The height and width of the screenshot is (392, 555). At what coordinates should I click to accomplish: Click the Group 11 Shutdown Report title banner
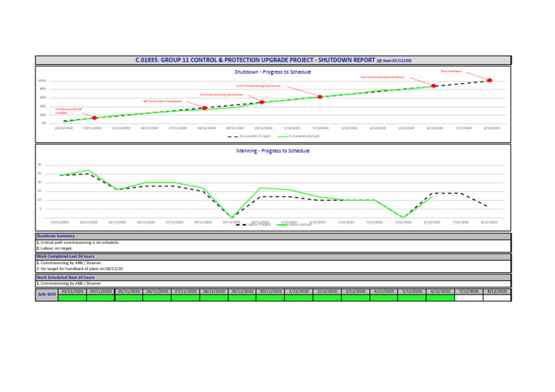click(273, 60)
